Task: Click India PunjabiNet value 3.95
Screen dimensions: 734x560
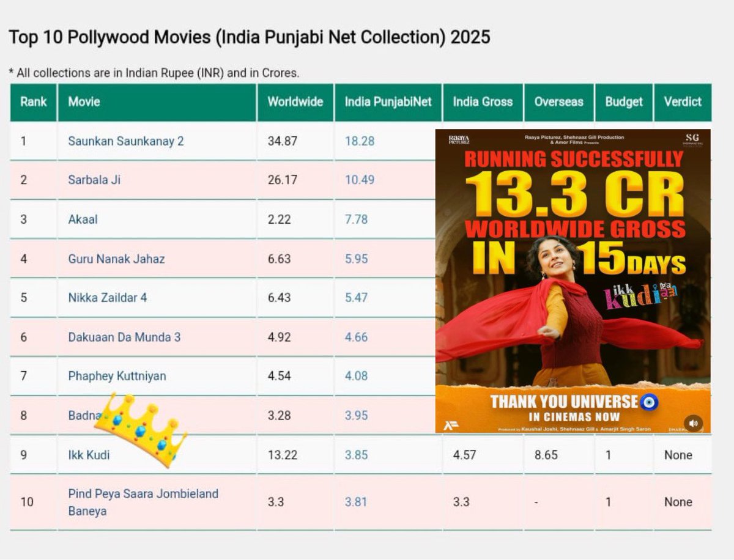Action: [x=357, y=416]
